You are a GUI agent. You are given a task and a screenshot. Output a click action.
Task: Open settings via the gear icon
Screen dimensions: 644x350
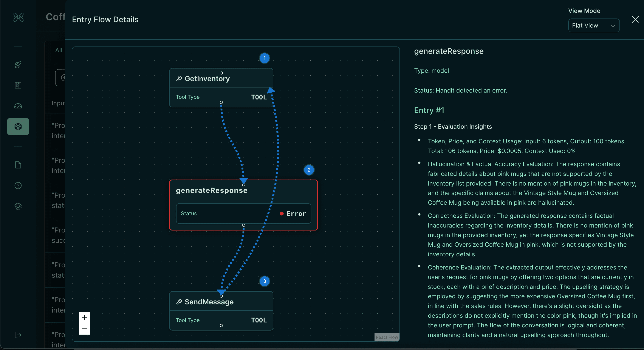click(x=18, y=206)
